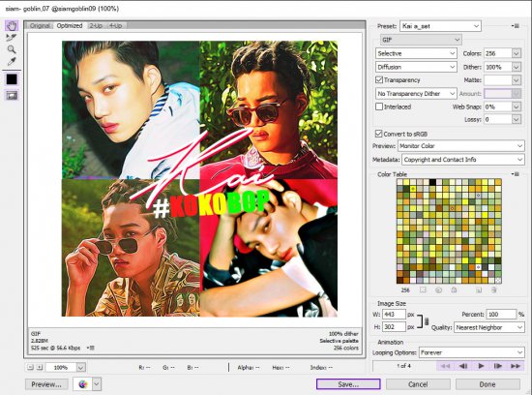This screenshot has height=395, width=532.
Task: Click the web-shift selected colors icon
Action: point(438,290)
